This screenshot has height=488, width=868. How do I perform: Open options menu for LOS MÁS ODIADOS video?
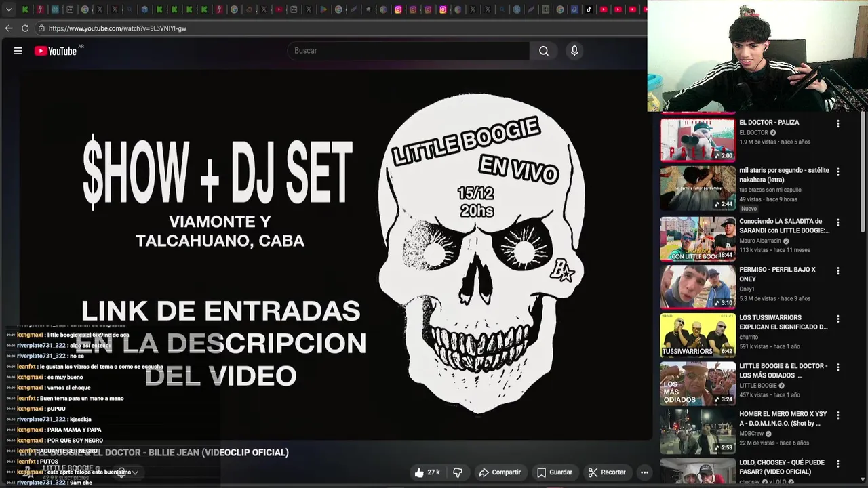pyautogui.click(x=838, y=367)
